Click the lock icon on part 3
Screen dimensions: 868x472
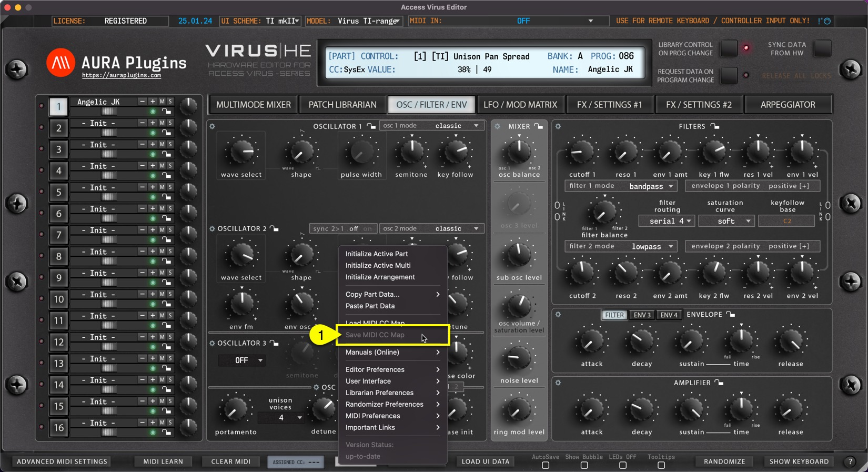pos(166,154)
